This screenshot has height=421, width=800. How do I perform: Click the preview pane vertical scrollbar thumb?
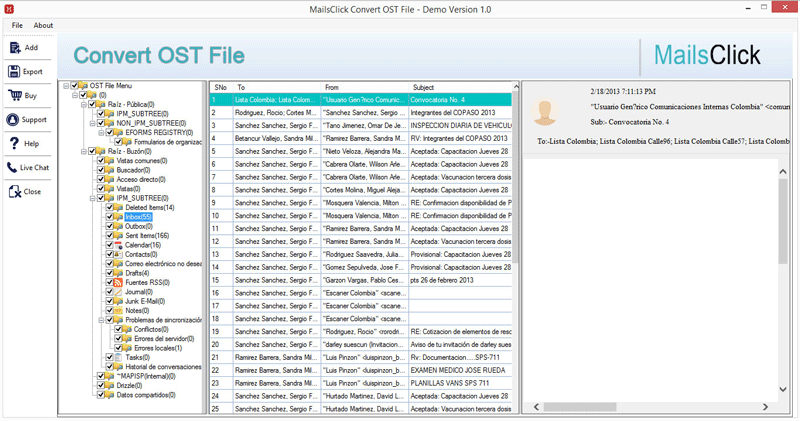[783, 221]
